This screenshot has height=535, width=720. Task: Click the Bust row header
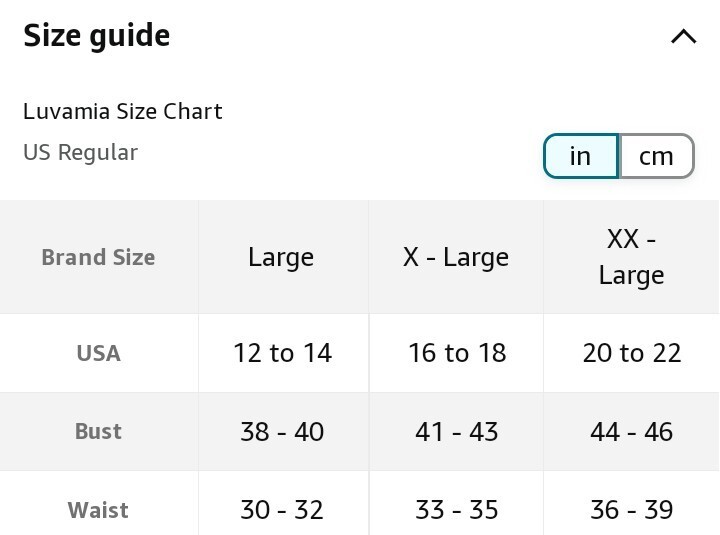98,431
